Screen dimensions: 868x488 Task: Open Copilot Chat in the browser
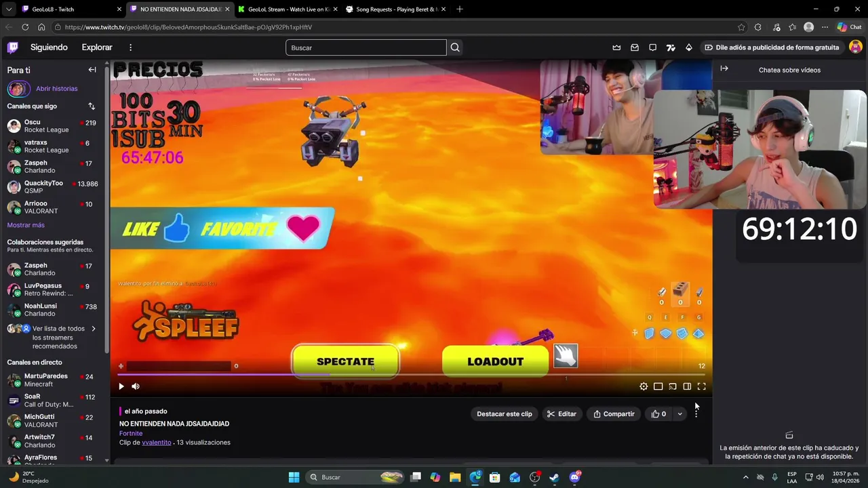point(849,27)
